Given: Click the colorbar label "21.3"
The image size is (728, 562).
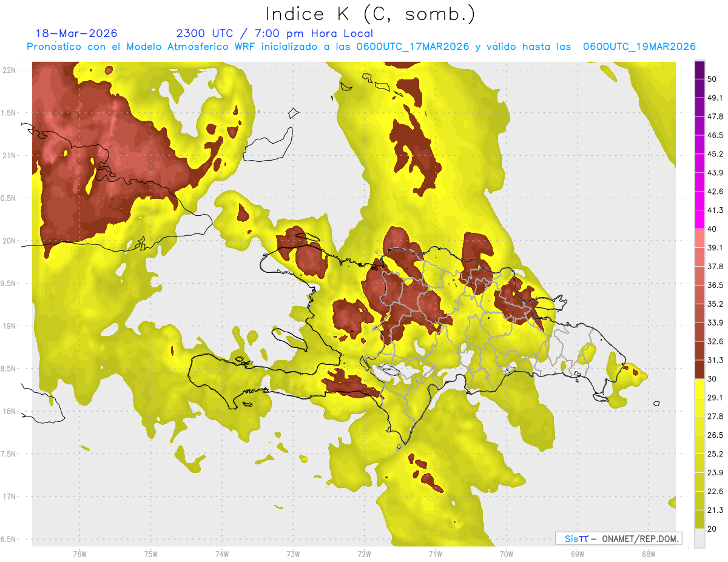Looking at the screenshot, I should tap(715, 510).
